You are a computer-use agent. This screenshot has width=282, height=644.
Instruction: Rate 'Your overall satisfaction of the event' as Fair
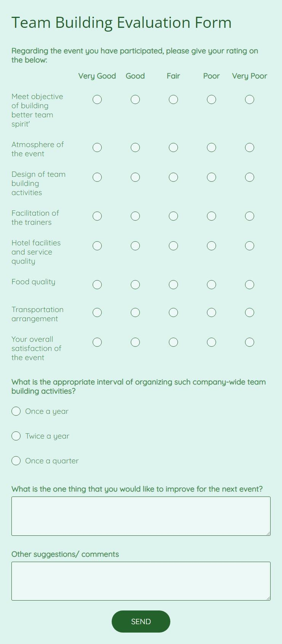click(173, 342)
